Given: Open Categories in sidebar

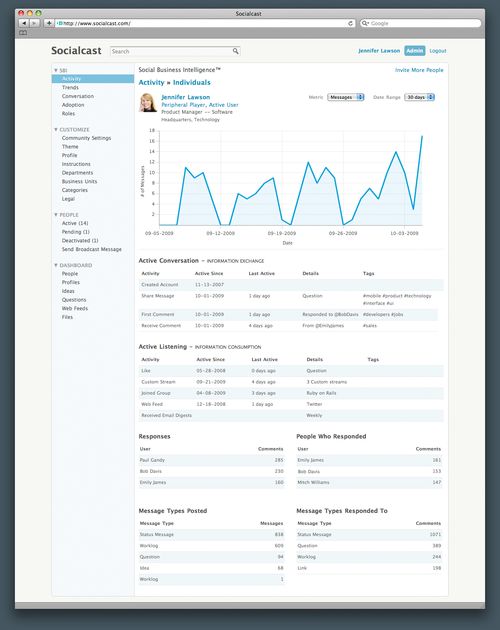Looking at the screenshot, I should (x=74, y=190).
